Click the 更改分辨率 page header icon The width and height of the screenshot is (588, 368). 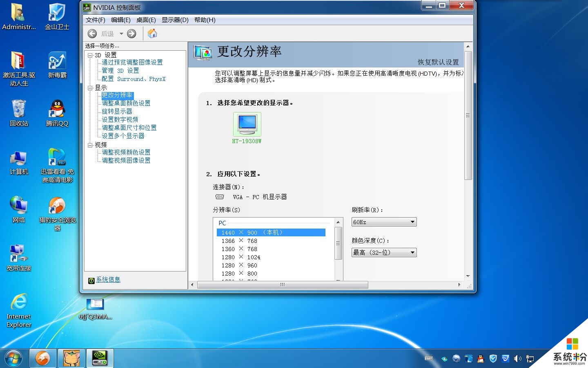click(x=203, y=53)
